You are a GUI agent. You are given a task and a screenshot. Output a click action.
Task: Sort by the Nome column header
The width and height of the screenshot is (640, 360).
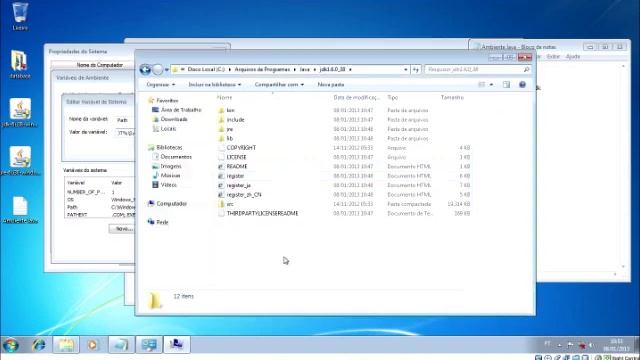pos(224,98)
